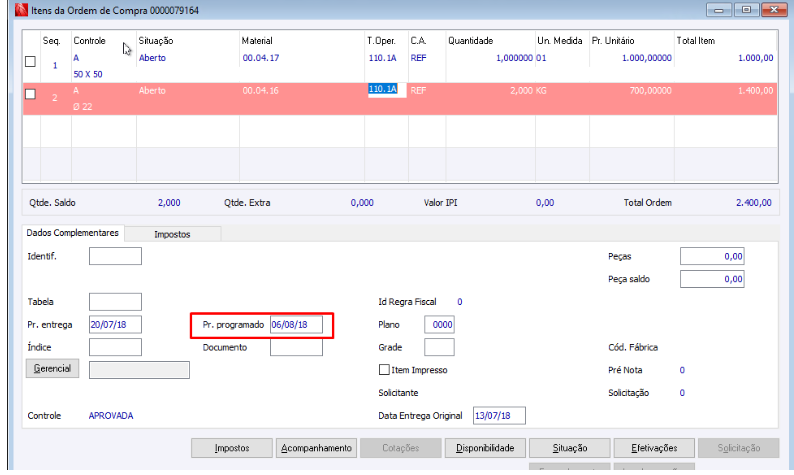Click the 'Aberto' status in row 1
The height and width of the screenshot is (475, 794).
pos(152,58)
